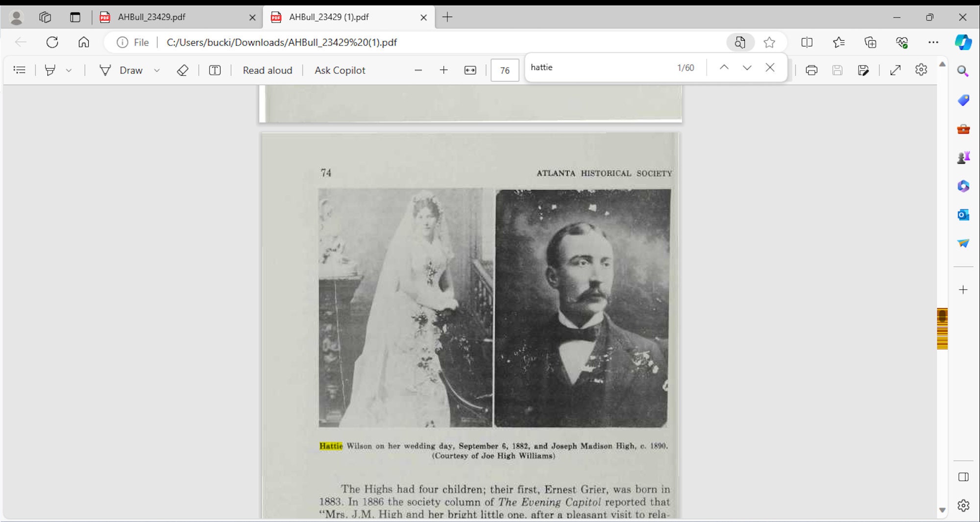The image size is (980, 522).
Task: Open Settings and more ellipsis menu
Action: pos(933,43)
